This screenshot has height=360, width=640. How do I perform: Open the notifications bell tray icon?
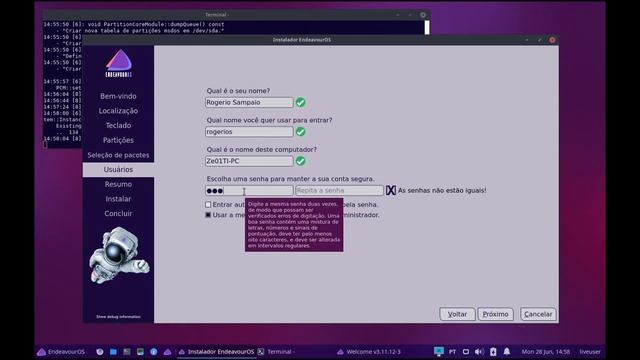tap(507, 351)
